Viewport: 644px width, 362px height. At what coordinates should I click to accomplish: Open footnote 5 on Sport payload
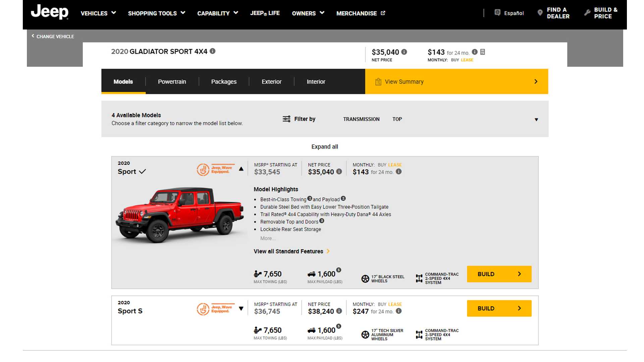(x=339, y=270)
